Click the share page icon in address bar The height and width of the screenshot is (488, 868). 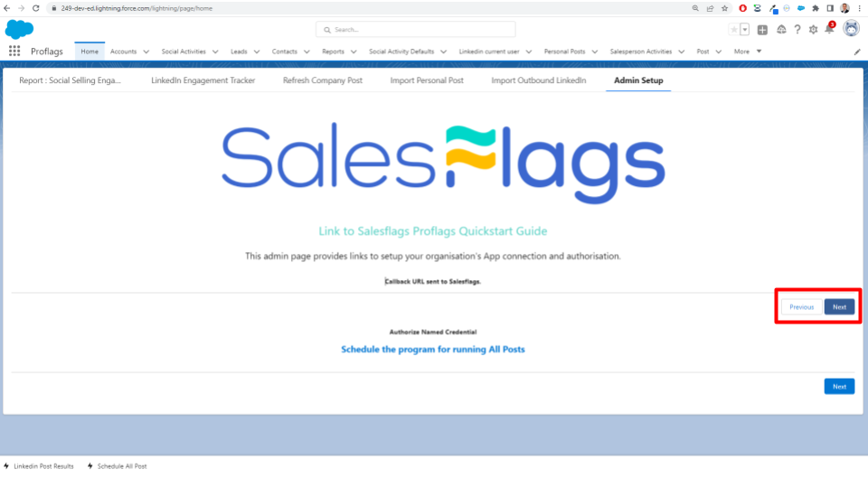710,8
